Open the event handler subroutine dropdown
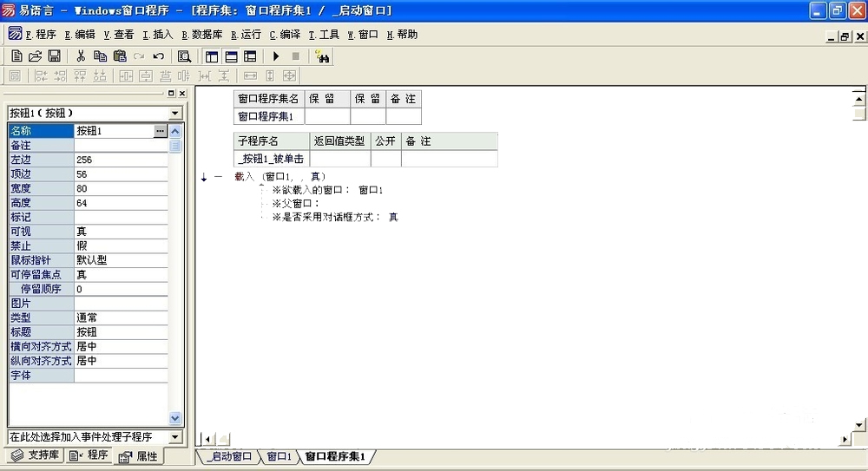The height and width of the screenshot is (471, 868). (175, 436)
